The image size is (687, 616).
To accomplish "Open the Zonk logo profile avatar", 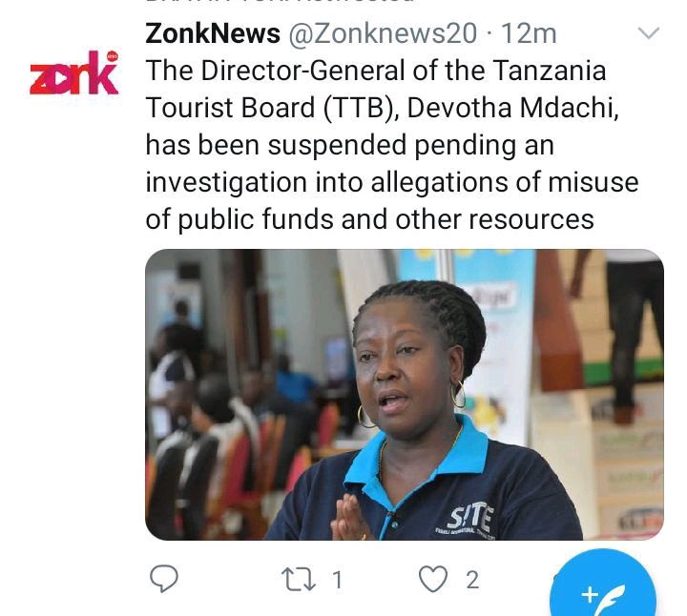I will click(x=73, y=72).
